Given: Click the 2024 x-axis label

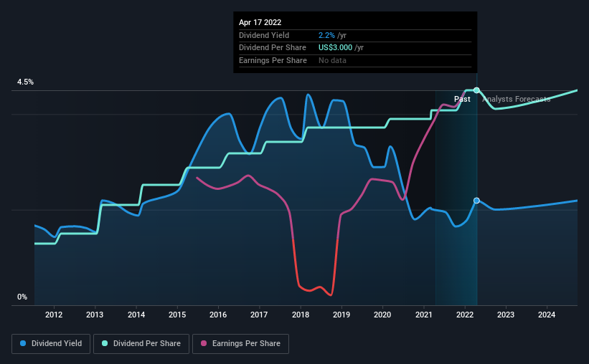Looking at the screenshot, I should 547,315.
